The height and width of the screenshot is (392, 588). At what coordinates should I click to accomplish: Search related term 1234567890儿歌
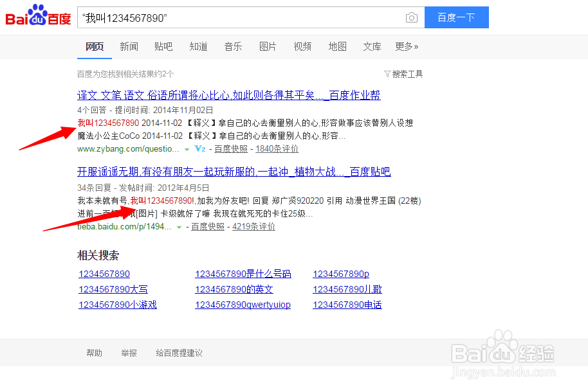(347, 289)
